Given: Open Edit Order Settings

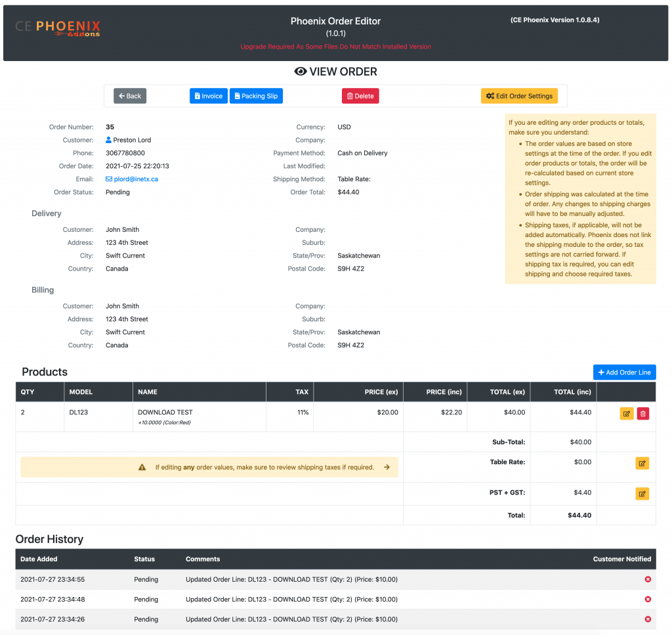Looking at the screenshot, I should click(x=520, y=96).
